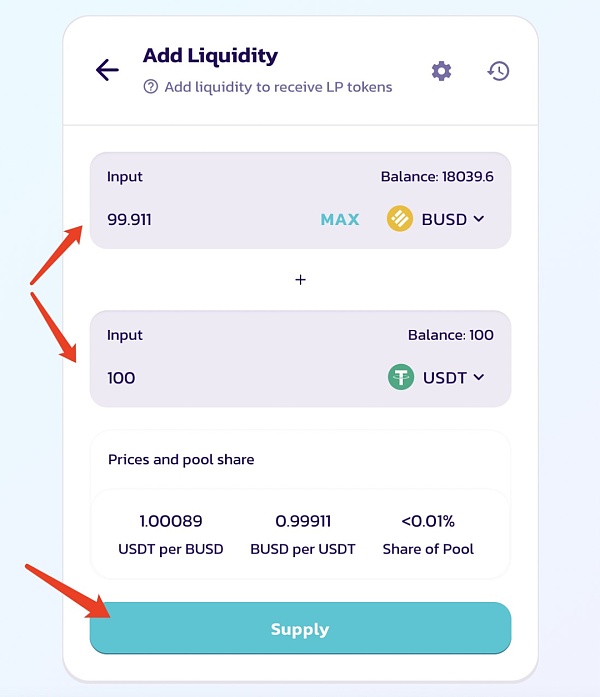Open the BUSD token selector label
Image resolution: width=600 pixels, height=697 pixels.
point(444,219)
